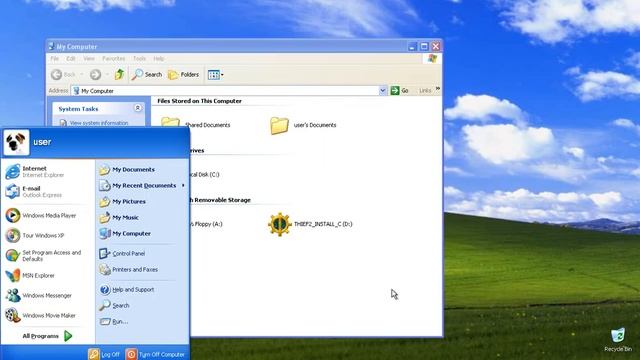The height and width of the screenshot is (360, 640).
Task: Click the user account dog picture
Action: tap(16, 142)
